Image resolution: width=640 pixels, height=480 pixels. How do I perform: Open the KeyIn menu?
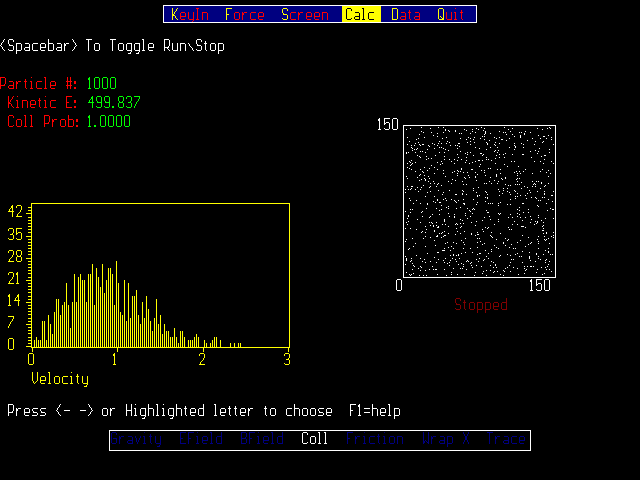(190, 15)
